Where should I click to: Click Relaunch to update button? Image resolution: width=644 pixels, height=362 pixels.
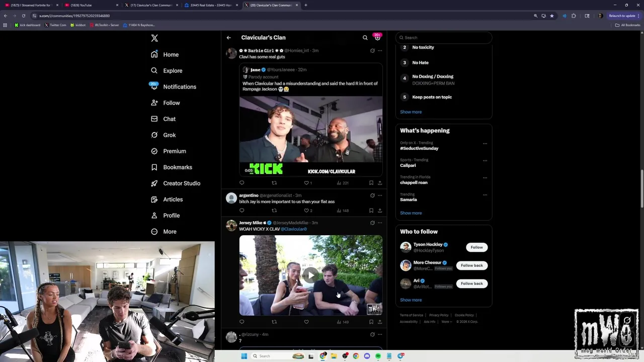[x=624, y=16]
